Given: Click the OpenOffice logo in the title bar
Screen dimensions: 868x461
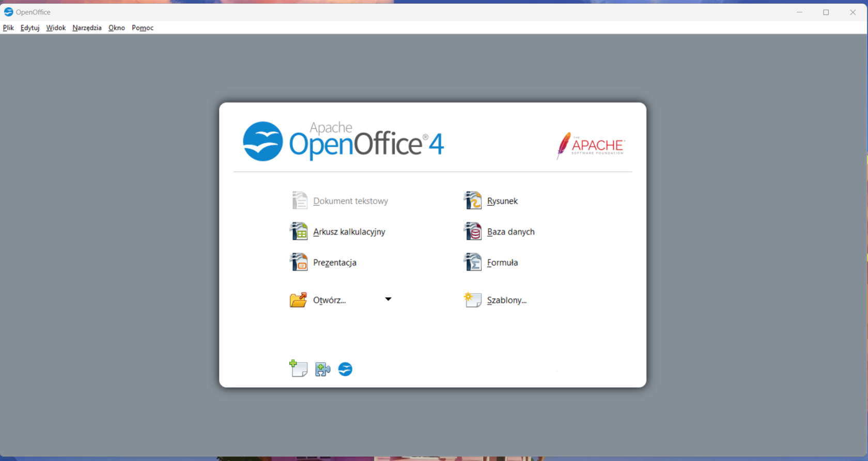Looking at the screenshot, I should [8, 12].
